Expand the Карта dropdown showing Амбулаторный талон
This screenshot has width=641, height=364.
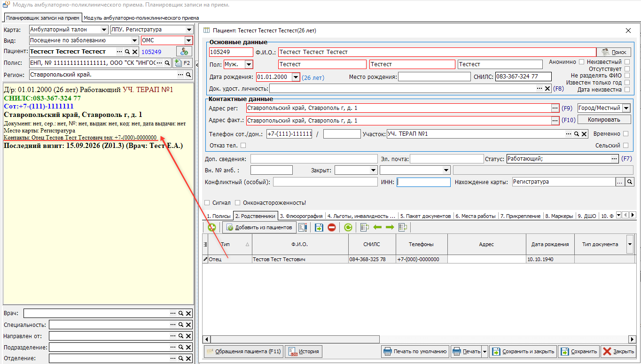(104, 30)
